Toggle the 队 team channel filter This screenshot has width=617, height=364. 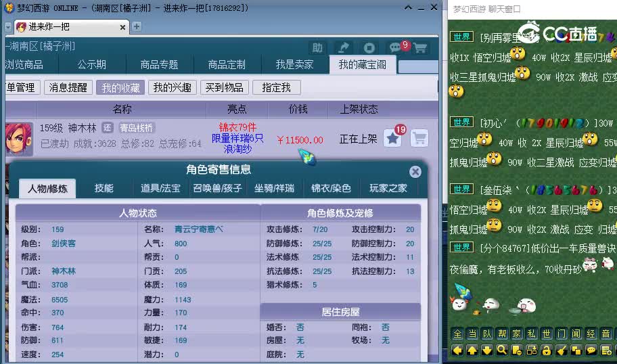487,334
